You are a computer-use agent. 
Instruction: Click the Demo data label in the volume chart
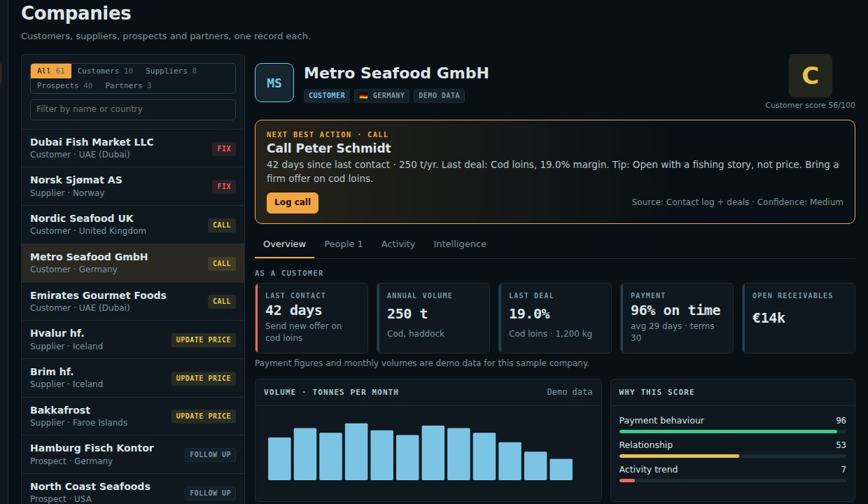point(569,392)
